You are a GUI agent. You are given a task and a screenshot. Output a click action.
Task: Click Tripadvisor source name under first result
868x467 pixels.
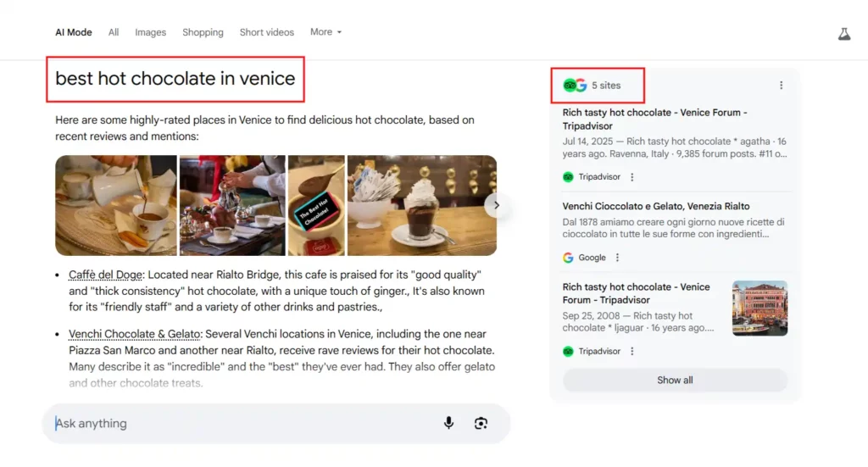pyautogui.click(x=599, y=177)
